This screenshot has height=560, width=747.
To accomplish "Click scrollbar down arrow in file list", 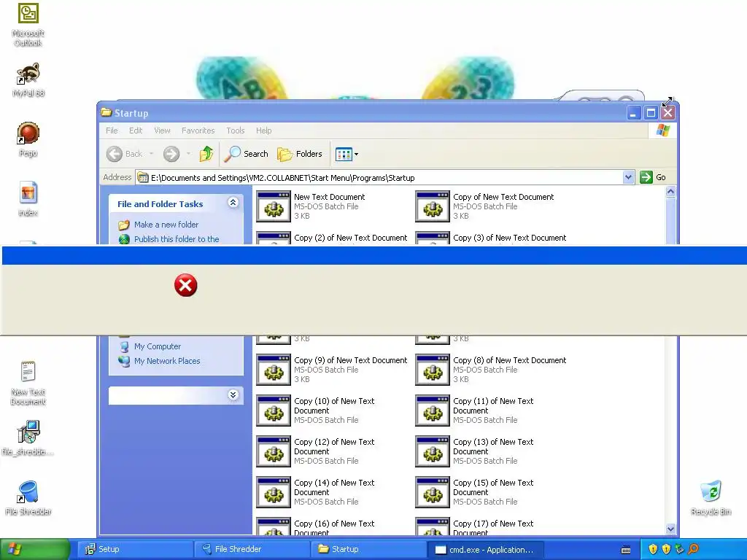I will coord(671,529).
